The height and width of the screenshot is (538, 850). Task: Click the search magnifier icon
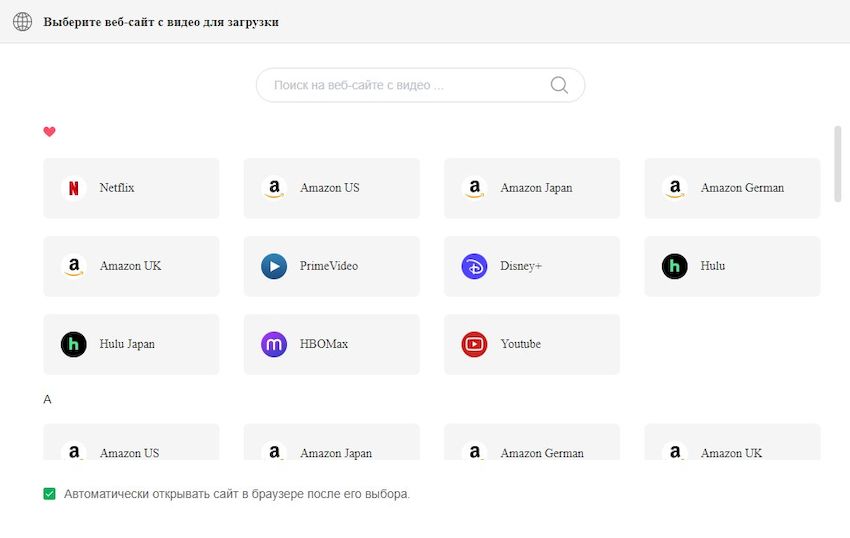pyautogui.click(x=559, y=85)
